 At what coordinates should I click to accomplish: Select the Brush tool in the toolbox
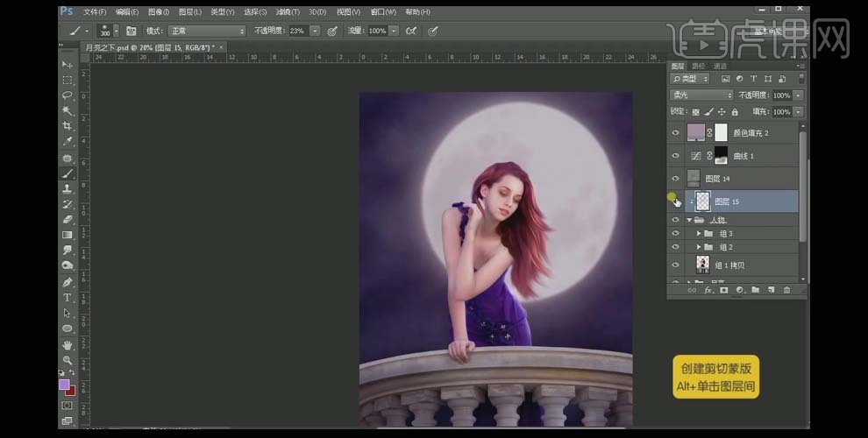click(x=68, y=173)
